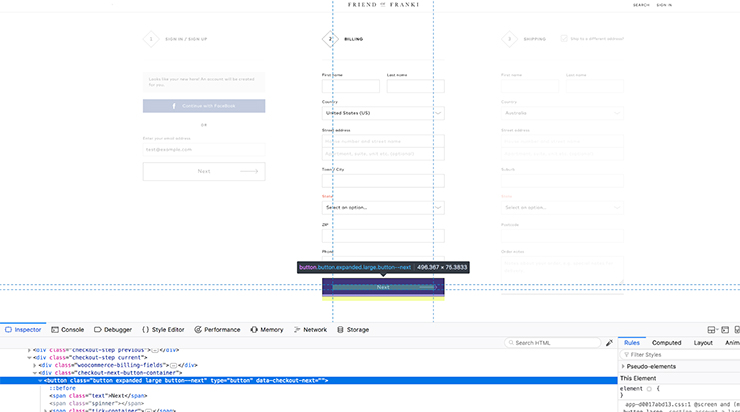
Task: Open the Style Editor tab
Action: 163,329
